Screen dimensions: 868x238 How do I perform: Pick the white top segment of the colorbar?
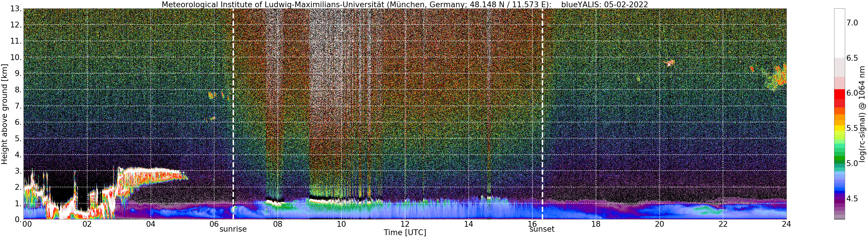coord(840,33)
